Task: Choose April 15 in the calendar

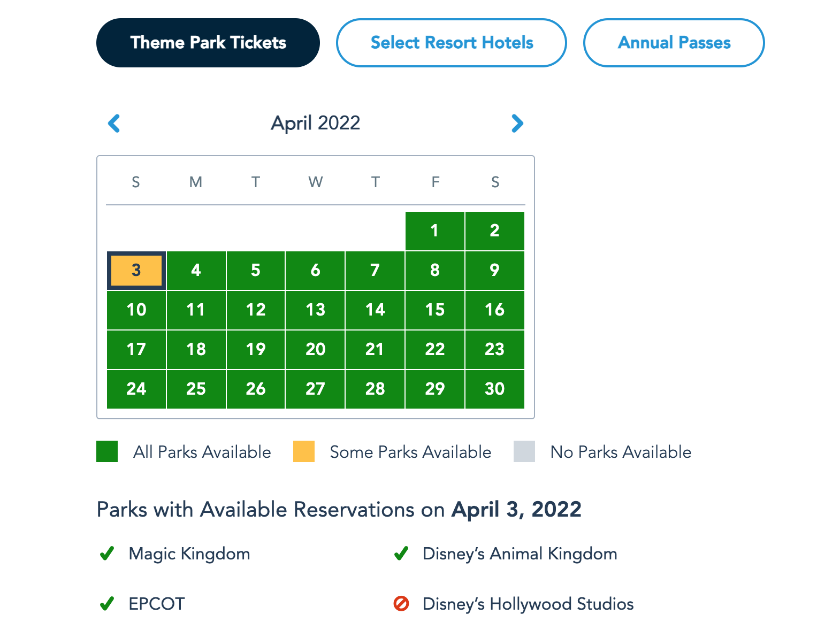Action: coord(435,310)
